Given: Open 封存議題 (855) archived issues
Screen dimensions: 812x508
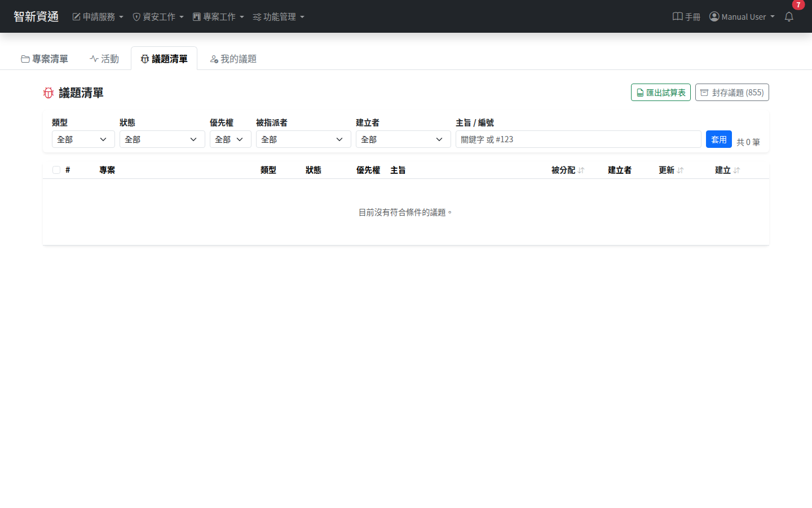Looking at the screenshot, I should [732, 93].
